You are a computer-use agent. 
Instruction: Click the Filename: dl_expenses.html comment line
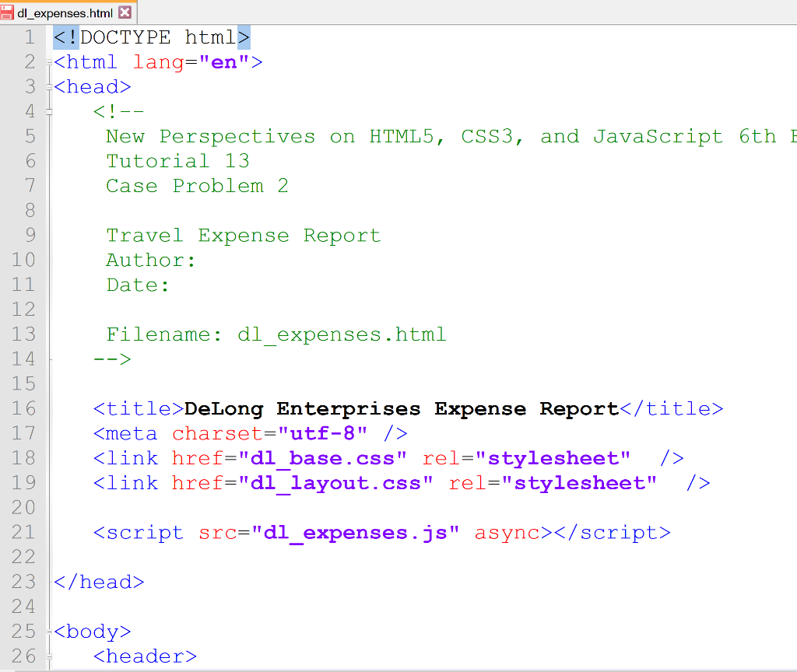point(276,334)
